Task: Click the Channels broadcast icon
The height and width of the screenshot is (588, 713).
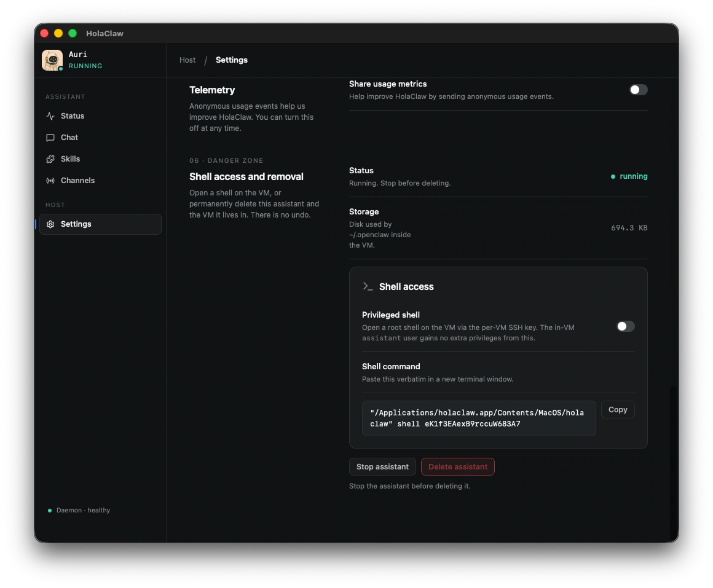Action: tap(50, 181)
